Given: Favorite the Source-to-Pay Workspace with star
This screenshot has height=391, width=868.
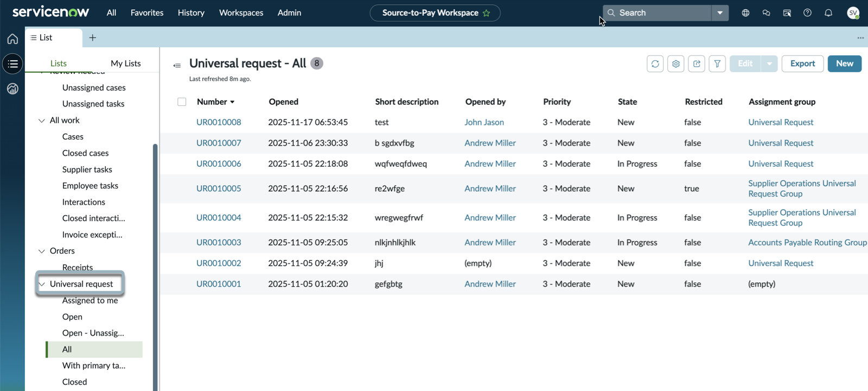Looking at the screenshot, I should click(x=486, y=13).
